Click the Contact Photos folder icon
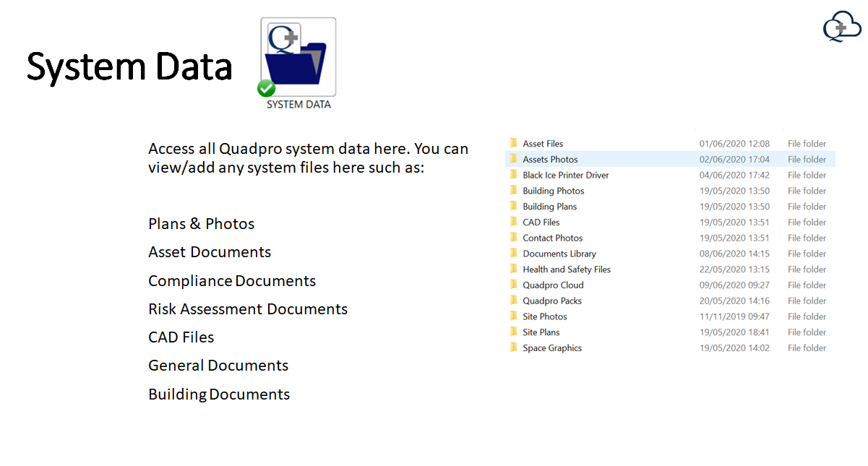Screen dimensions: 868x466 pos(514,238)
